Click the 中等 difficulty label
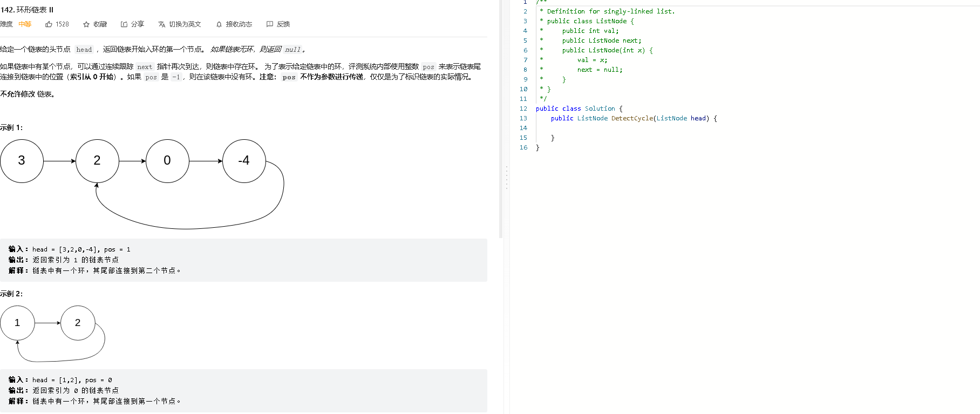The width and height of the screenshot is (980, 414). click(x=25, y=24)
